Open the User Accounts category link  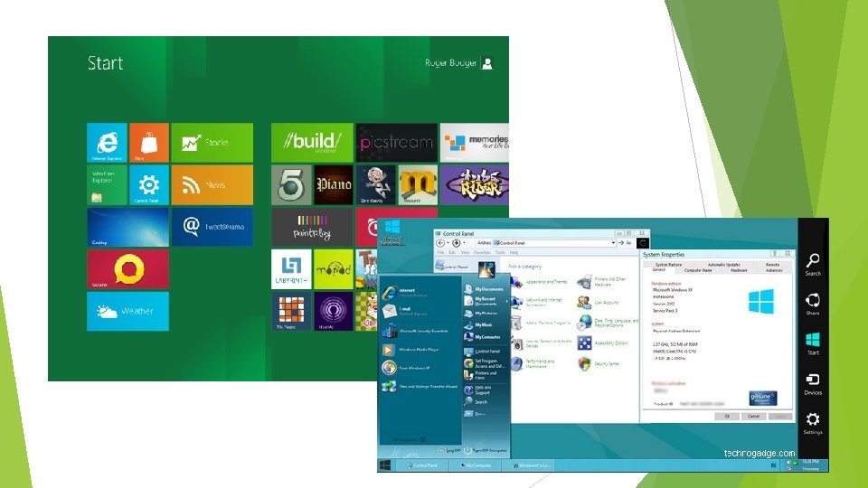point(606,303)
